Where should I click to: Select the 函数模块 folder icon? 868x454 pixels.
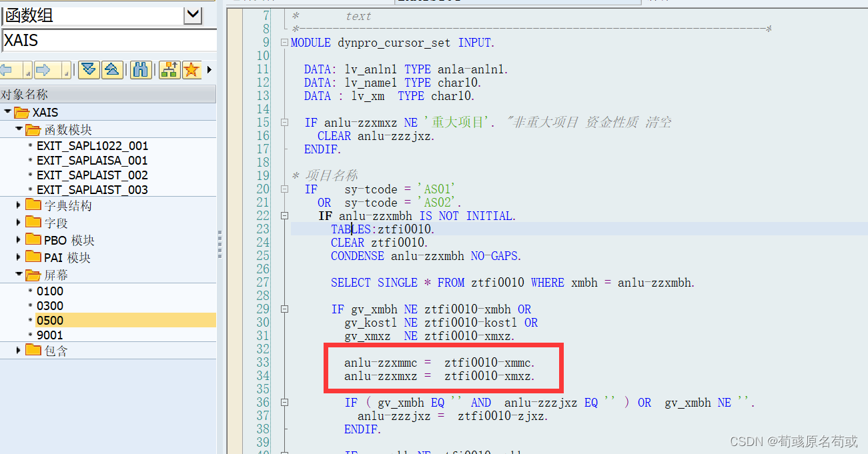(x=34, y=129)
